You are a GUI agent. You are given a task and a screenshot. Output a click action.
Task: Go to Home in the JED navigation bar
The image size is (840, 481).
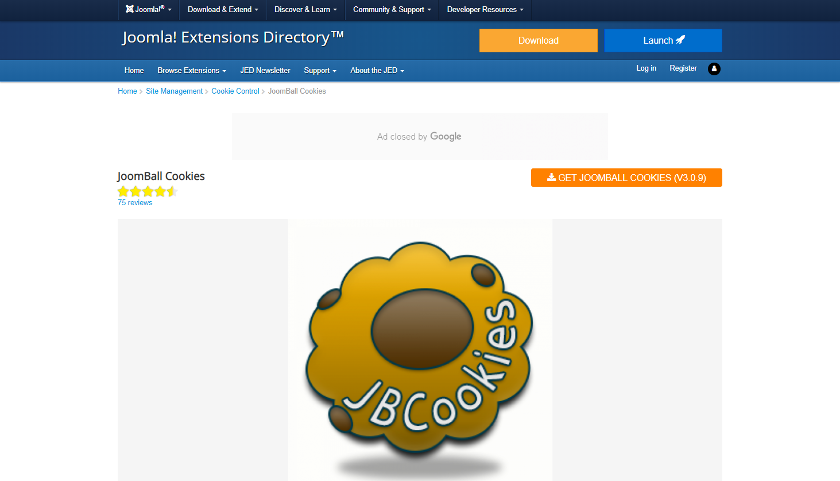[x=134, y=70]
